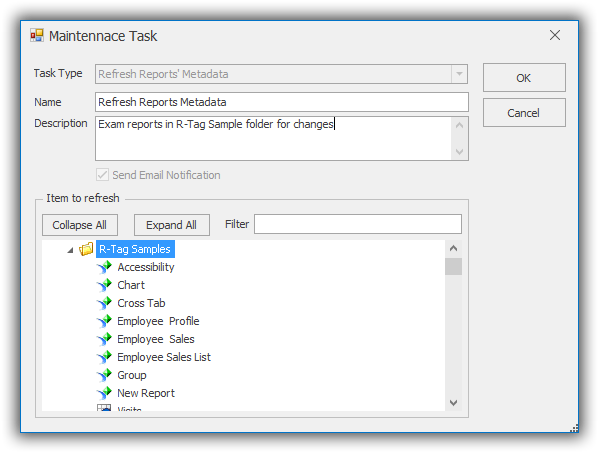Click the tree list scrollbar thumb
This screenshot has height=453, width=599.
pyautogui.click(x=453, y=267)
